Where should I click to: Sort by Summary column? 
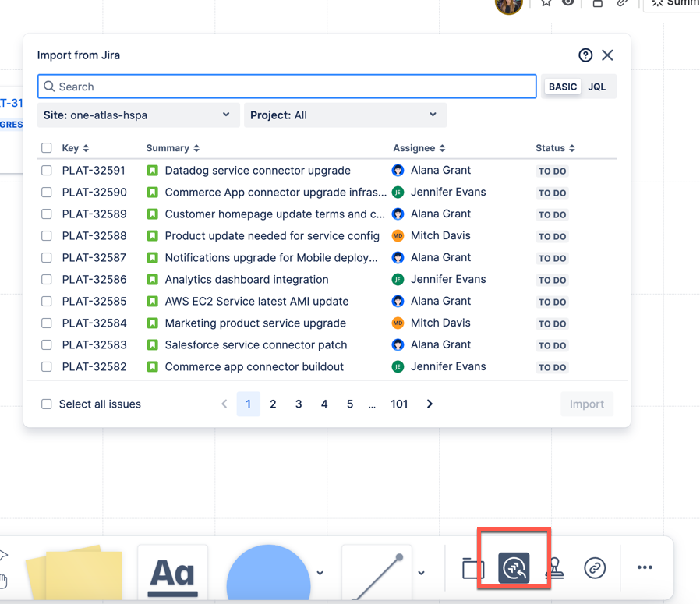click(173, 148)
